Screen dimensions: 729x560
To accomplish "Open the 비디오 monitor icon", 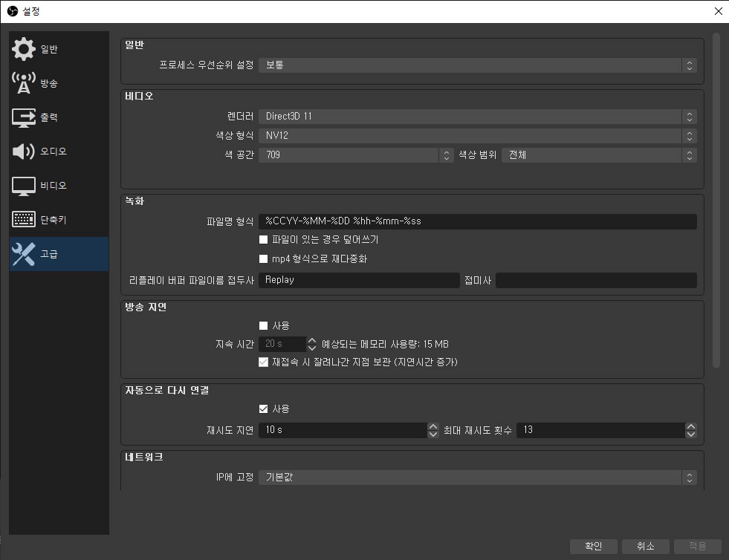I will click(23, 186).
